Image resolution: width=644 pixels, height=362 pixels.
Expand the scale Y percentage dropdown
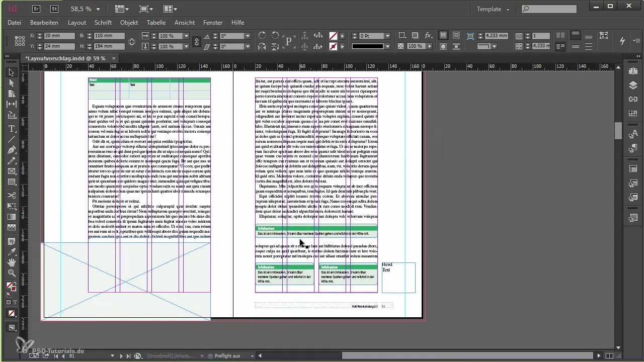186,47
